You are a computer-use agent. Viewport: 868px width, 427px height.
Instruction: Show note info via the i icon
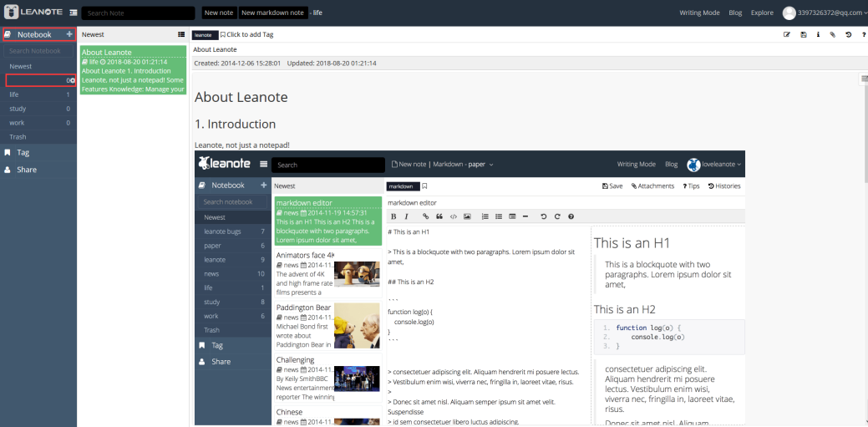pos(818,34)
